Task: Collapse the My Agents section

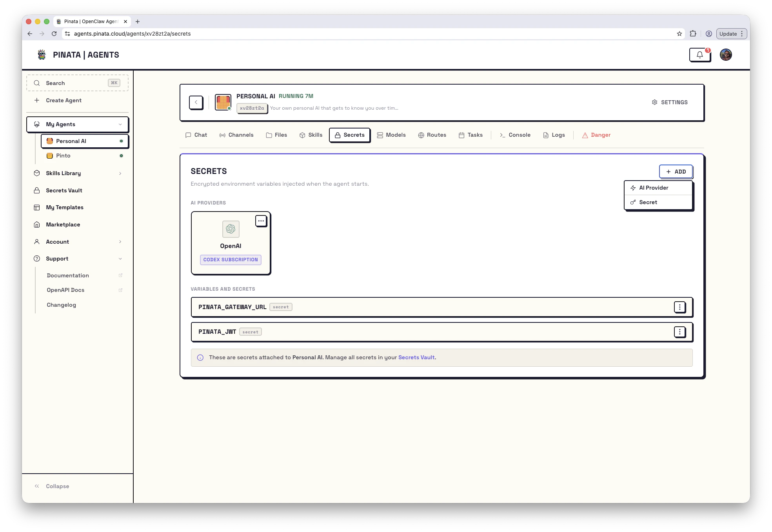Action: coord(120,124)
